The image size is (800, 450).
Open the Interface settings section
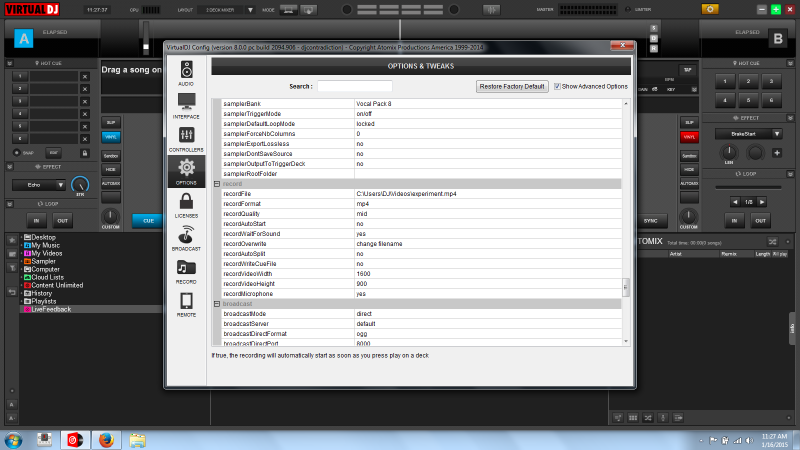[x=186, y=105]
